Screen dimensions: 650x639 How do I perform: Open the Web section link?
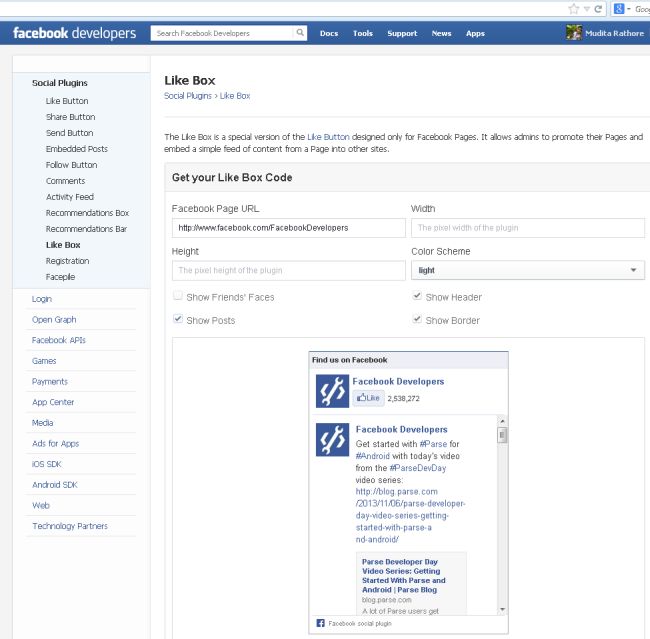click(x=41, y=505)
